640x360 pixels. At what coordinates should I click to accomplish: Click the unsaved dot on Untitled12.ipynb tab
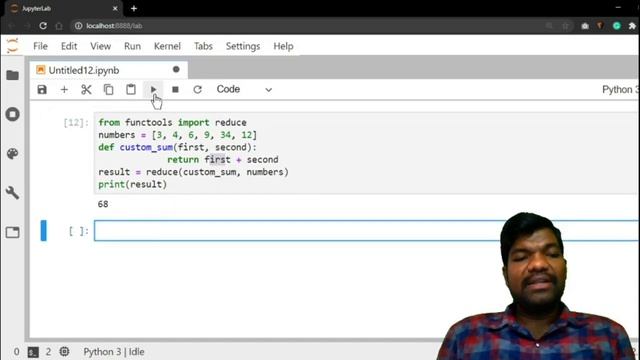coord(176,69)
